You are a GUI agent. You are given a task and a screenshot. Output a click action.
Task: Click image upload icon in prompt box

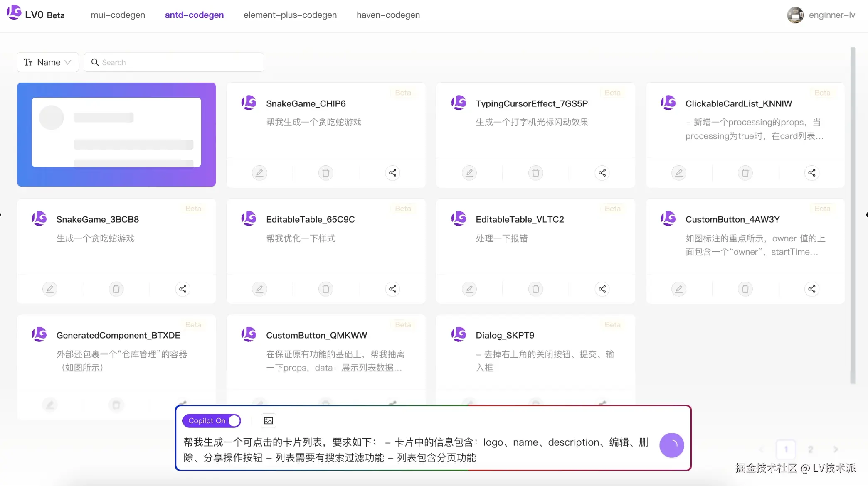pos(269,421)
